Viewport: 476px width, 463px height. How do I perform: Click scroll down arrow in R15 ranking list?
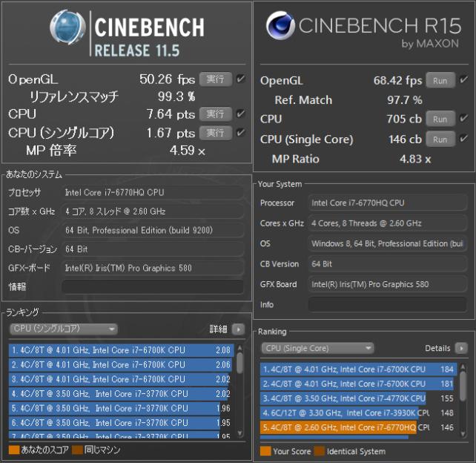[x=463, y=434]
